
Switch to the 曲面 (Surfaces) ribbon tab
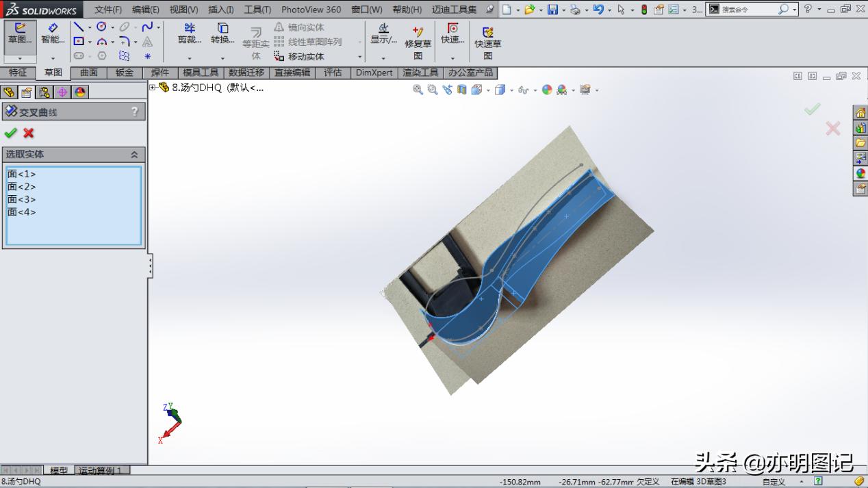[89, 73]
